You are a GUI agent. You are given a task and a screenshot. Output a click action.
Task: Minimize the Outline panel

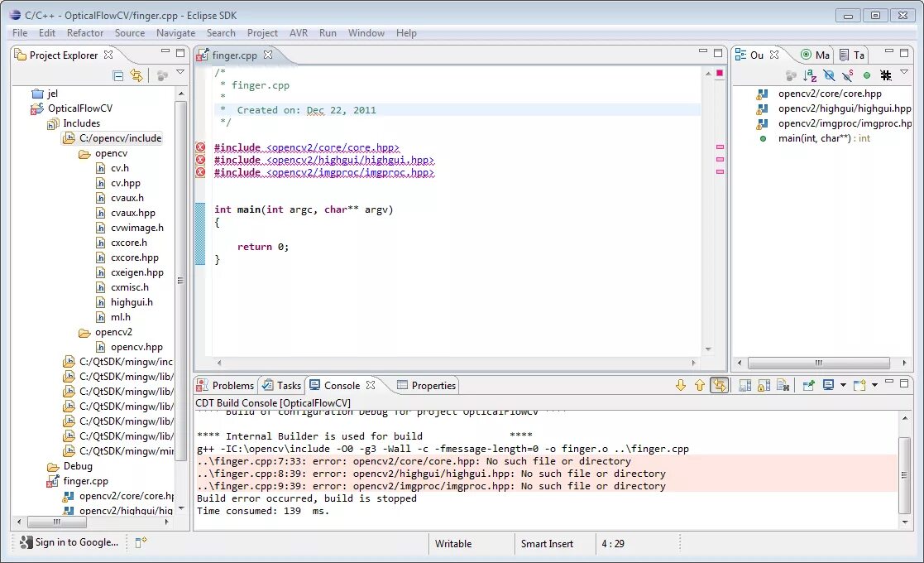(x=889, y=52)
